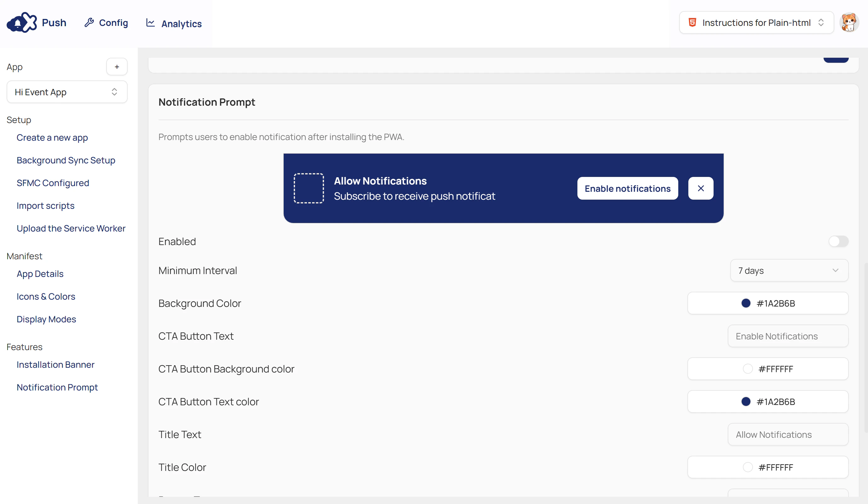Screen dimensions: 868x504
Task: Click the Push cloud logo icon
Action: click(22, 22)
